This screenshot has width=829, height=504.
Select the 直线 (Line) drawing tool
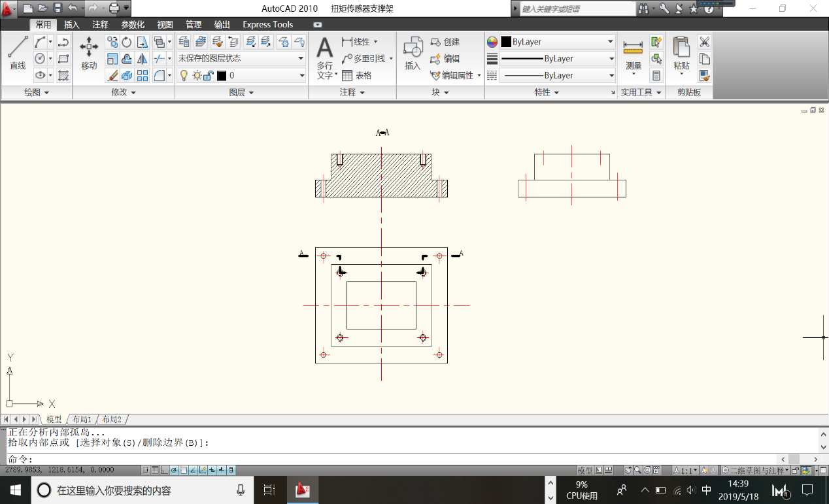(x=18, y=52)
